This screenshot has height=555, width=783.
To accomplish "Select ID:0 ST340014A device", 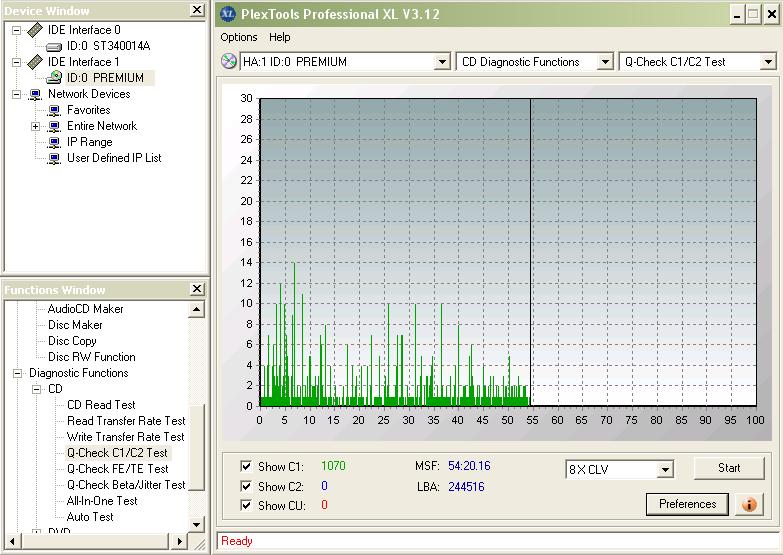I will coord(108,46).
